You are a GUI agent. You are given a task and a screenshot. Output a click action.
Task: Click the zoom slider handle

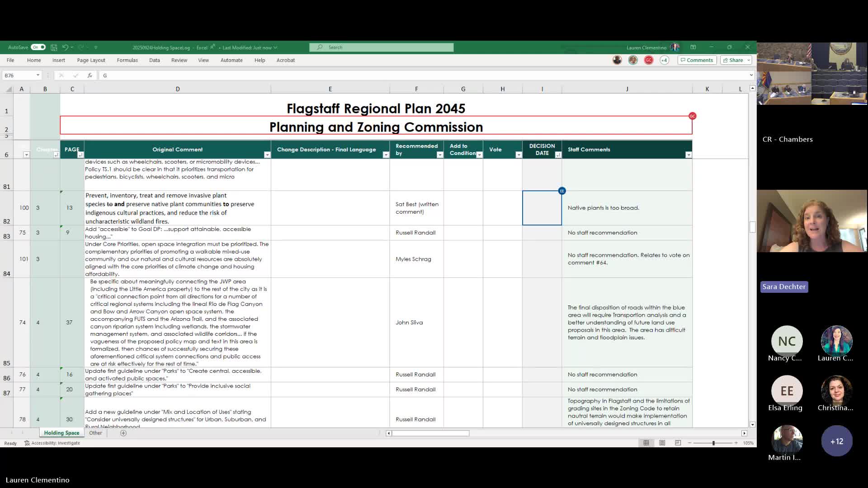point(713,443)
